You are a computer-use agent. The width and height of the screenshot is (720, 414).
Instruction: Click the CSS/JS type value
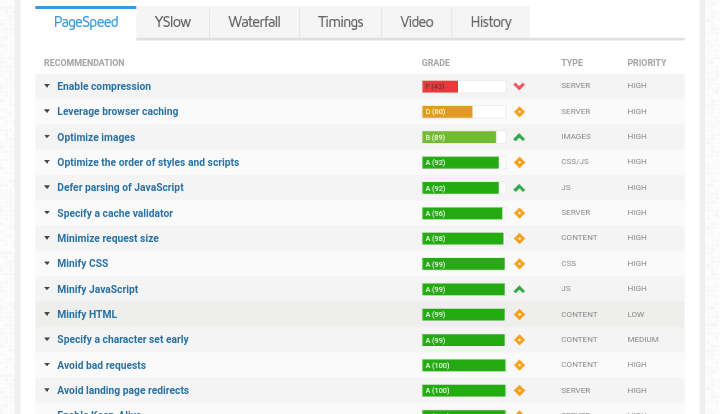[x=574, y=162]
